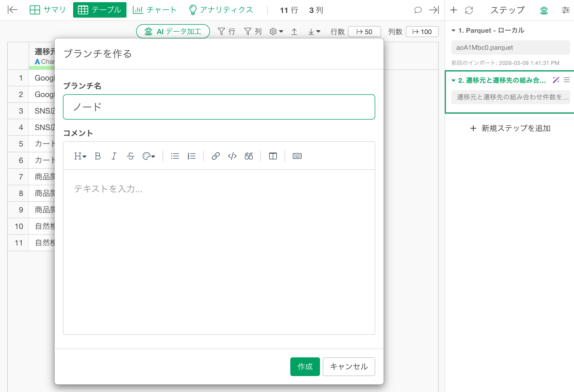Collapse the Parquet - ローカル step
This screenshot has height=392, width=574.
[453, 31]
